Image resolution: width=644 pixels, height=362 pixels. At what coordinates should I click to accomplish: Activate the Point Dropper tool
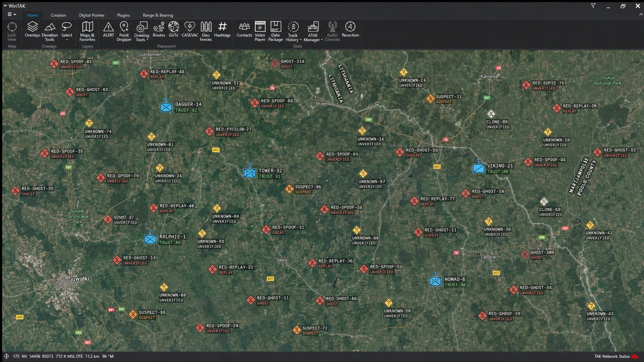click(124, 32)
